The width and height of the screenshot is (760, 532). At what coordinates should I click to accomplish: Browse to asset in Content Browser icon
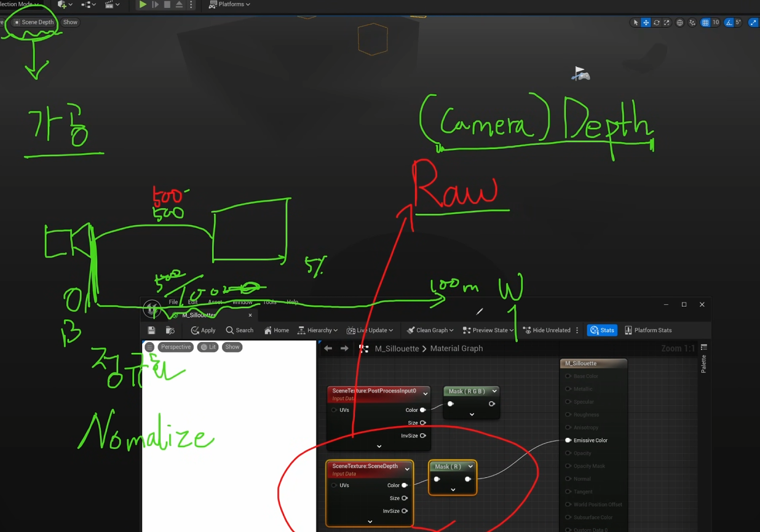pos(170,330)
